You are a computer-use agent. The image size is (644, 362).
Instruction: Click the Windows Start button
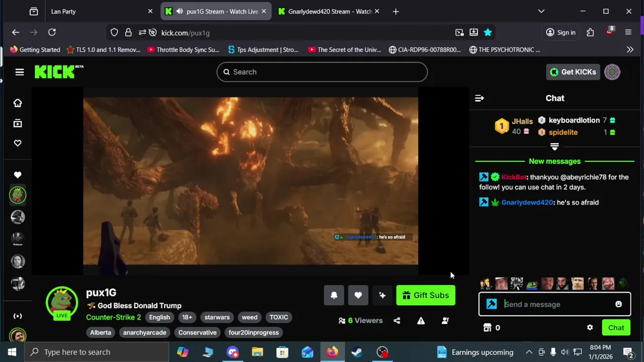point(12,352)
